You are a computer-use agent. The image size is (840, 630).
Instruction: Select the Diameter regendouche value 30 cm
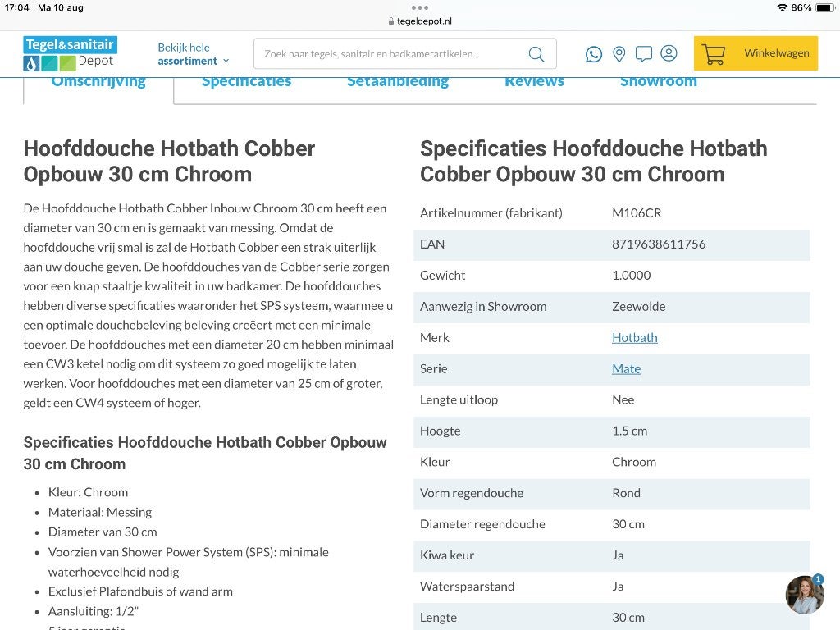coord(628,524)
